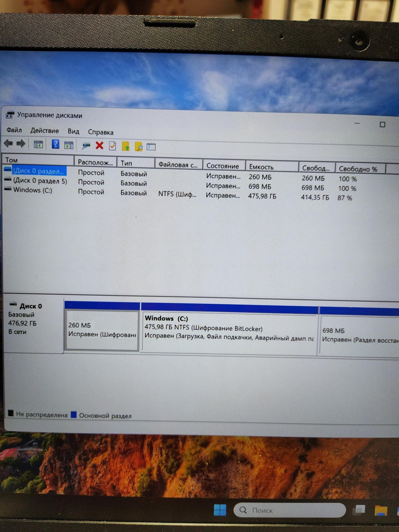Open the Справка menu

(101, 132)
